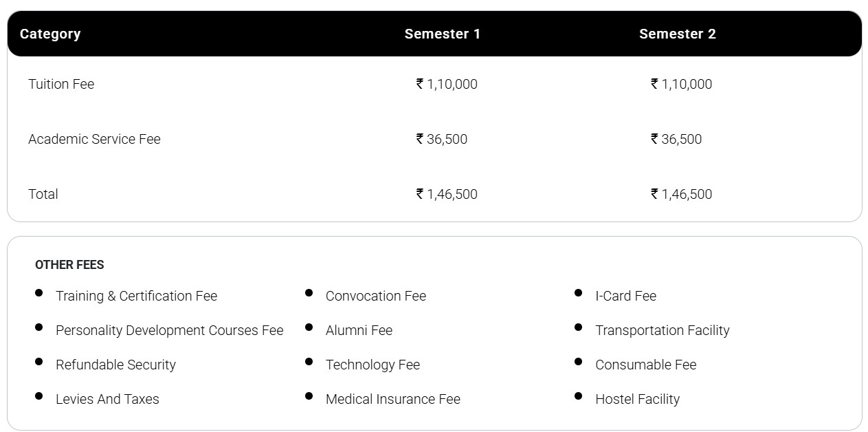Click the Refundable Security item
Viewport: 868px width, 432px height.
point(115,365)
